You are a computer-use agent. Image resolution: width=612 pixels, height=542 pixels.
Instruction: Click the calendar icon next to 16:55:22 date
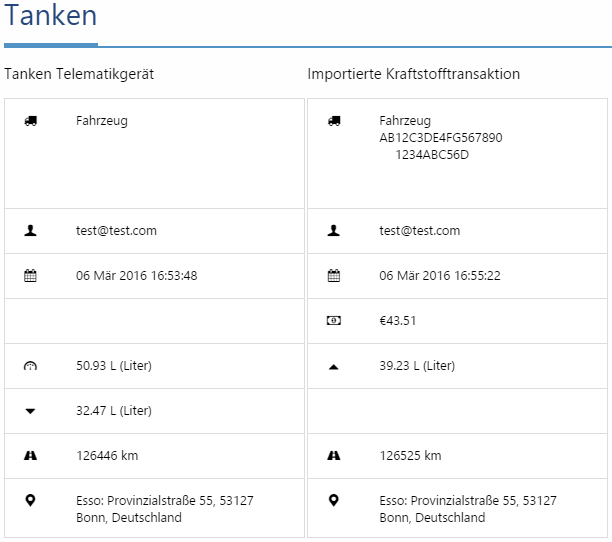pos(334,276)
